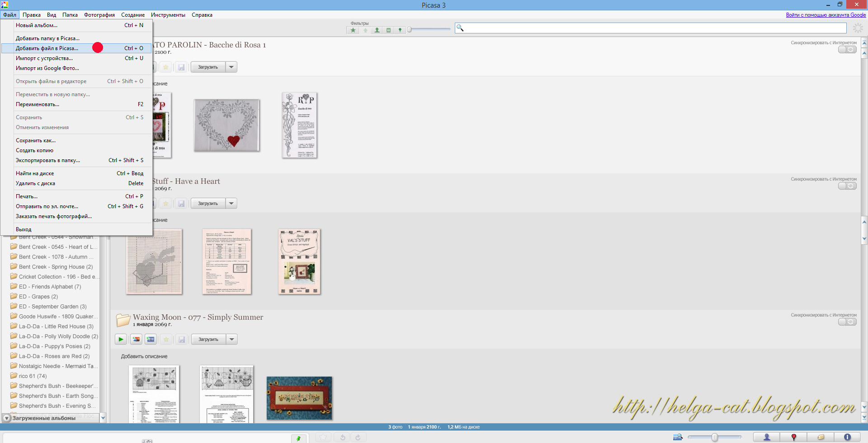This screenshot has width=868, height=443.
Task: Open the Places panel with red pin
Action: [793, 437]
